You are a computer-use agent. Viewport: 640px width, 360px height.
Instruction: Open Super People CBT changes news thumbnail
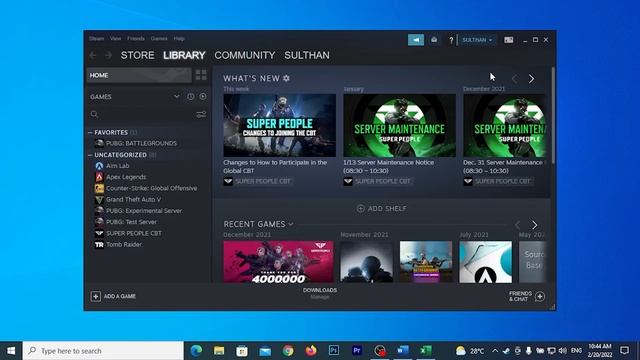[280, 125]
